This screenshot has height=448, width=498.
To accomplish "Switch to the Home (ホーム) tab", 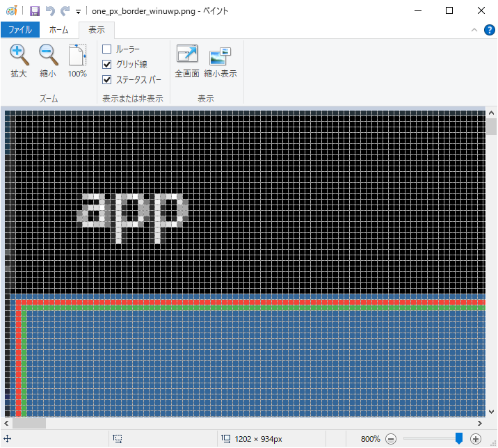I will [x=58, y=30].
